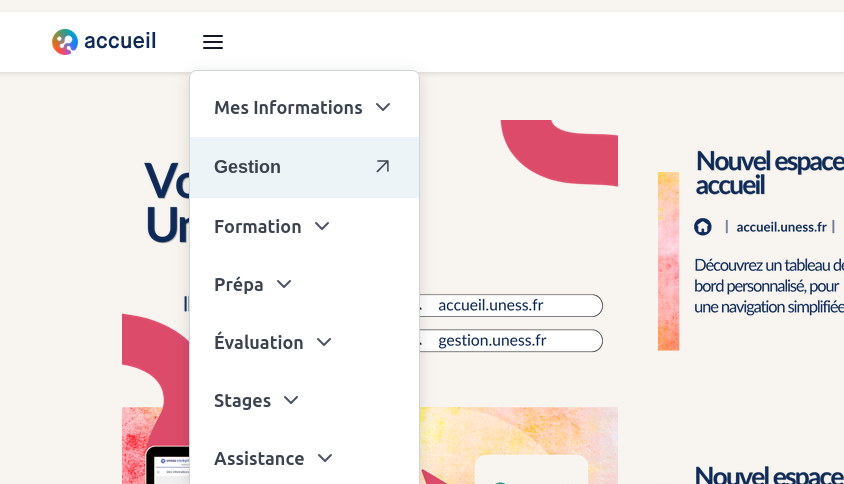Expand the Mes Informations chevron
844x484 pixels.
coord(383,107)
